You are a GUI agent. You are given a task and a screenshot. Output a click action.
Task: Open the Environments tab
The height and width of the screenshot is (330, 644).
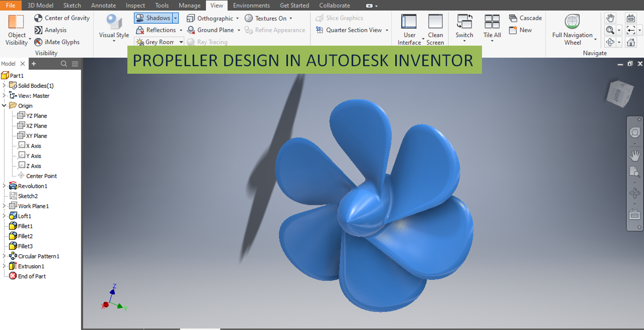[x=251, y=6]
